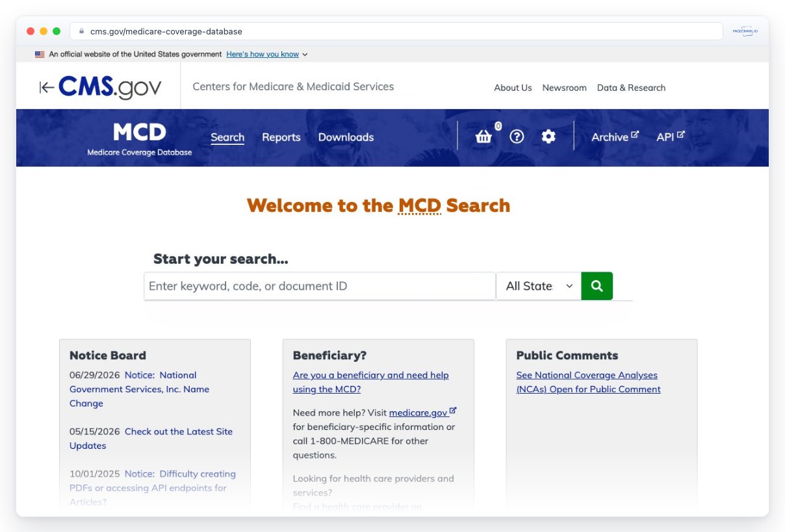
Task: Expand "Here's how you know" disclosure
Action: pyautogui.click(x=266, y=55)
